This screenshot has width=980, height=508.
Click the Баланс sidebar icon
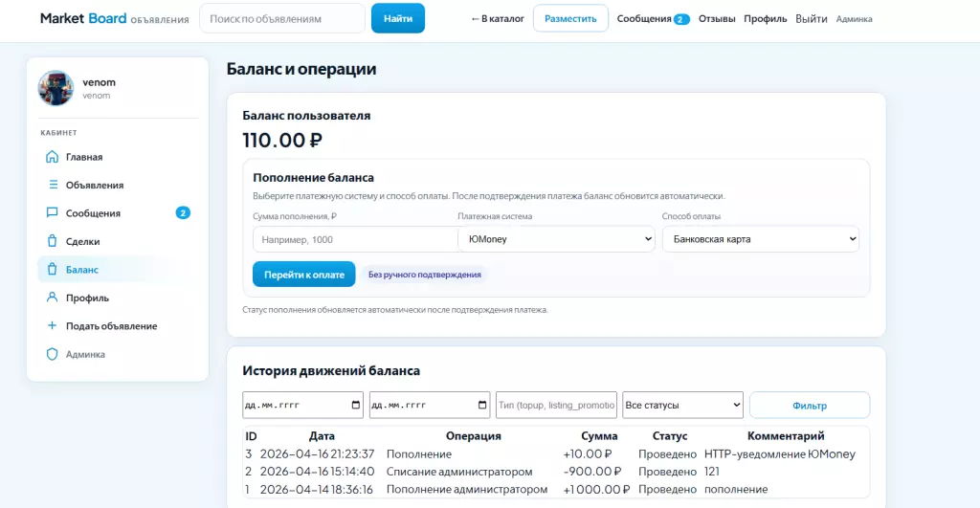(53, 270)
